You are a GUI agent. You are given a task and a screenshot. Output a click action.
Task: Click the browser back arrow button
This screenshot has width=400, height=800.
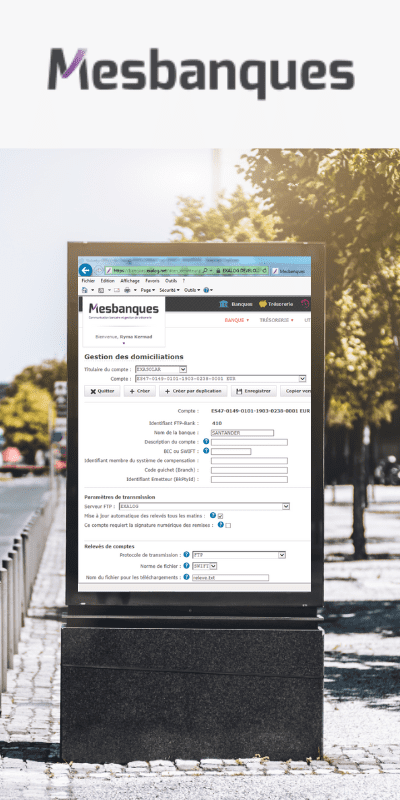(x=86, y=270)
